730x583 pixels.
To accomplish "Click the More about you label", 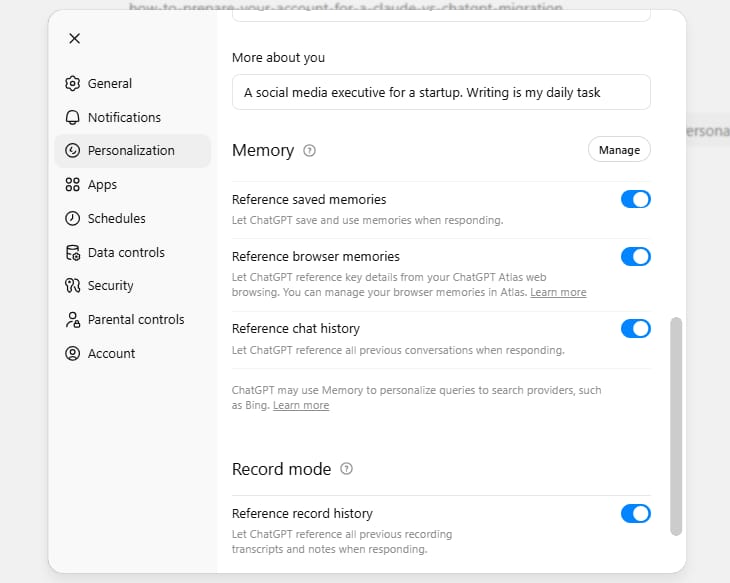I will [278, 58].
